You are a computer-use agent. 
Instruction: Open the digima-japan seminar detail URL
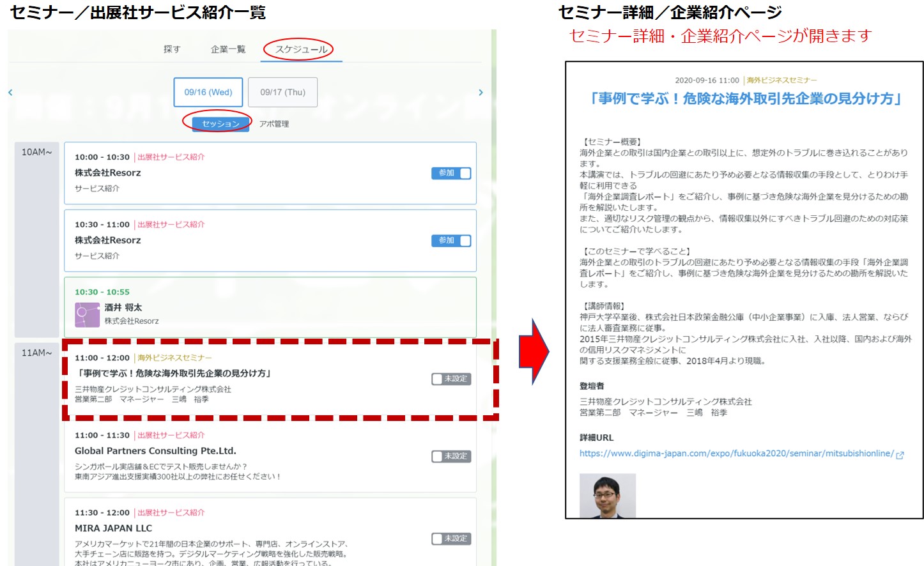736,454
